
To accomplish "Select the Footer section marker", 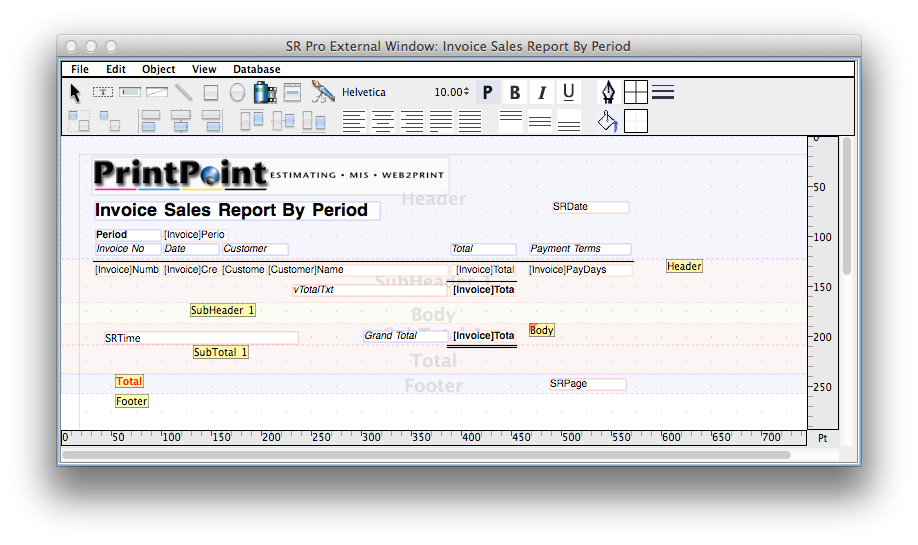I will 132,401.
